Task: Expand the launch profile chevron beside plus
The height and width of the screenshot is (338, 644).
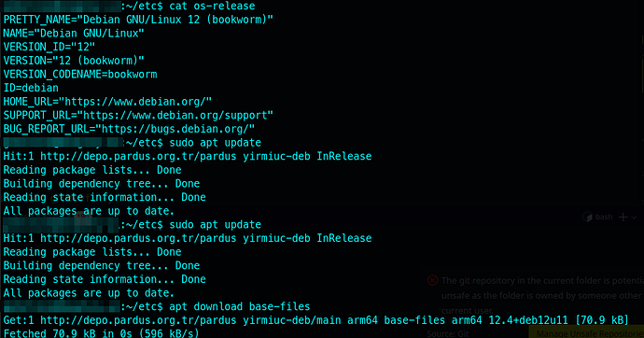Action: [634, 218]
